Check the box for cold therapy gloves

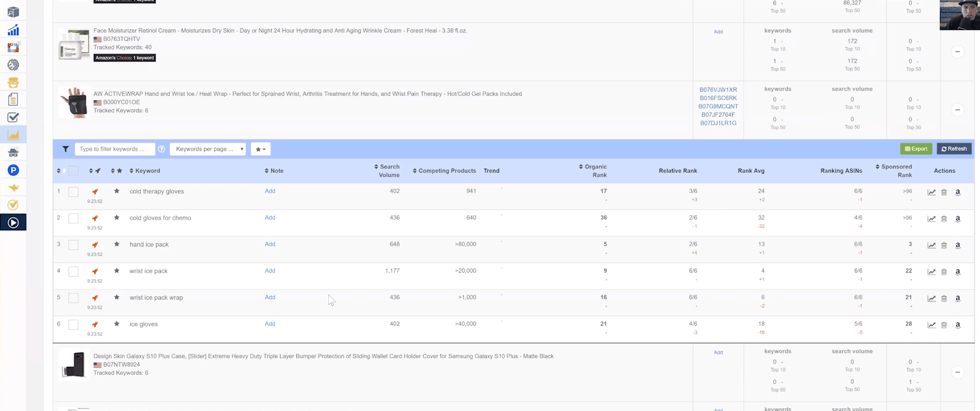coord(73,191)
